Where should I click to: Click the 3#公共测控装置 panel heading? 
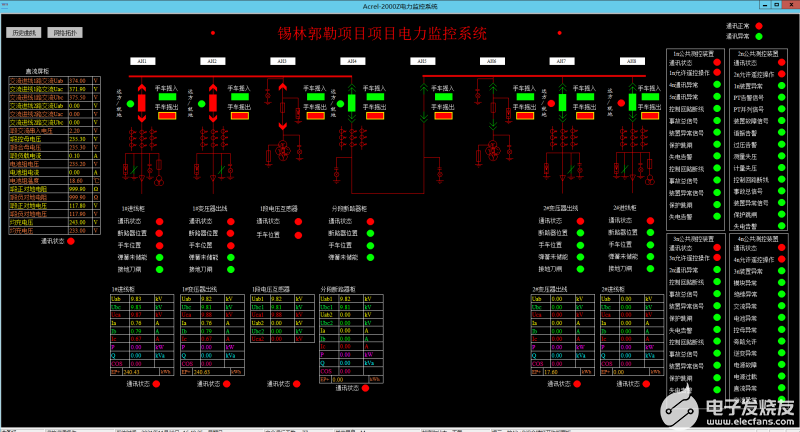pos(693,239)
